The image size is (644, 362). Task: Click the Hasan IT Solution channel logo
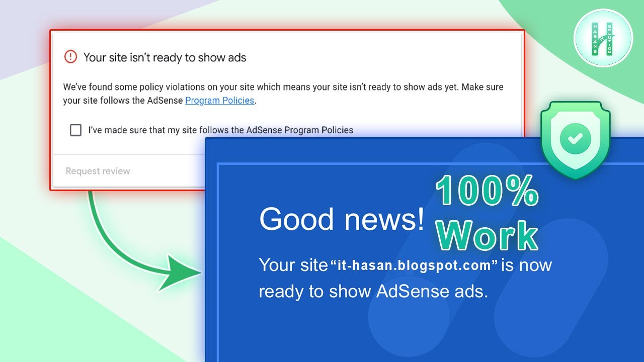[x=603, y=38]
